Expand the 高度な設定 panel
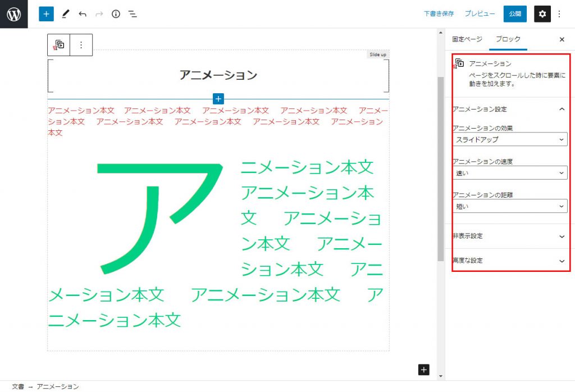This screenshot has width=575, height=392. coord(509,261)
